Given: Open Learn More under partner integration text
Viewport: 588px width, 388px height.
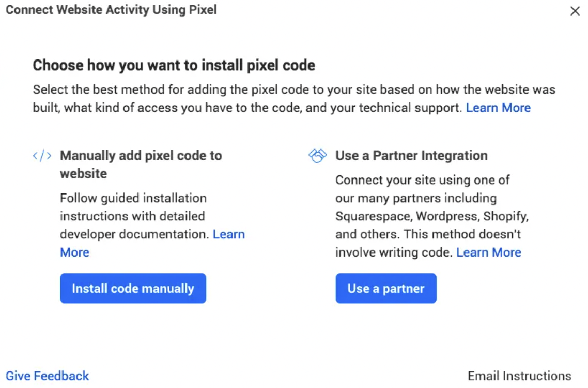Looking at the screenshot, I should (488, 252).
